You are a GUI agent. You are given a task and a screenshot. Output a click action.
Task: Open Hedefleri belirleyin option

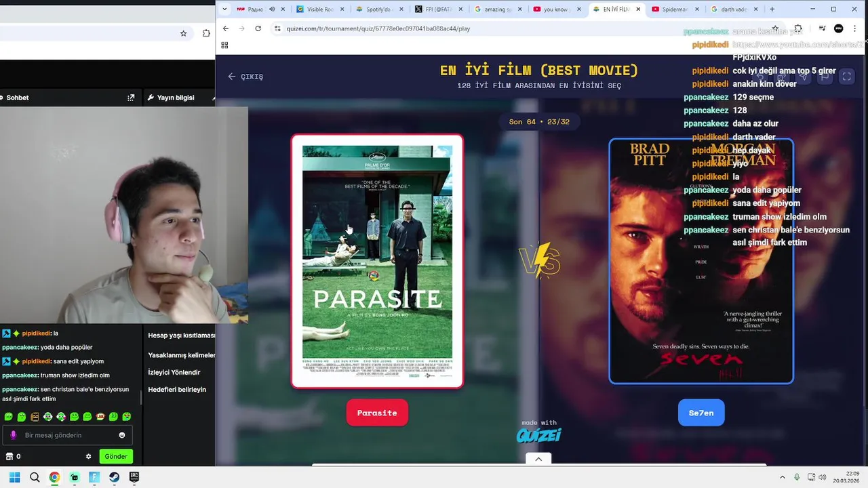click(x=177, y=390)
